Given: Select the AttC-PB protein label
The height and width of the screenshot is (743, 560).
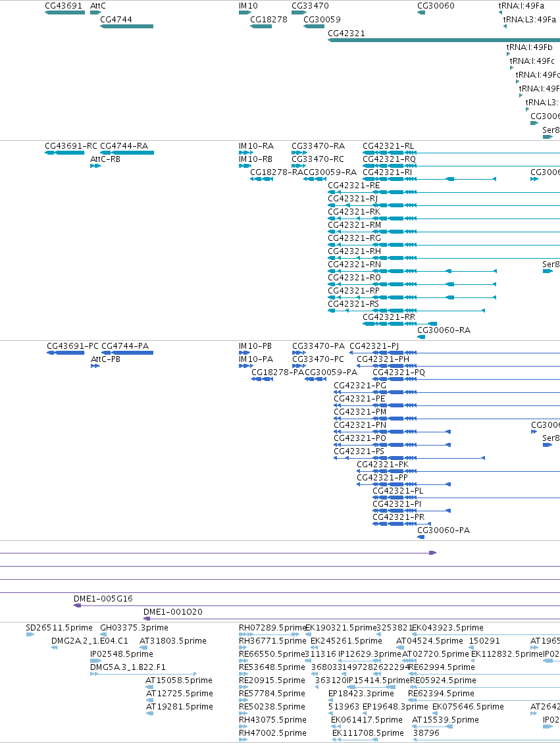Looking at the screenshot, I should (x=106, y=359).
